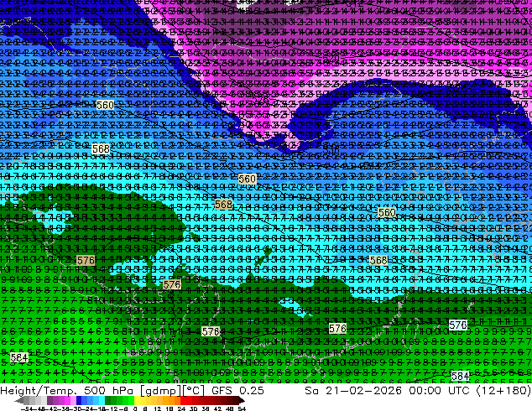This screenshot has height=411, width=532.
Task: Click the 568 label just below the central 560
Action: pos(223,204)
